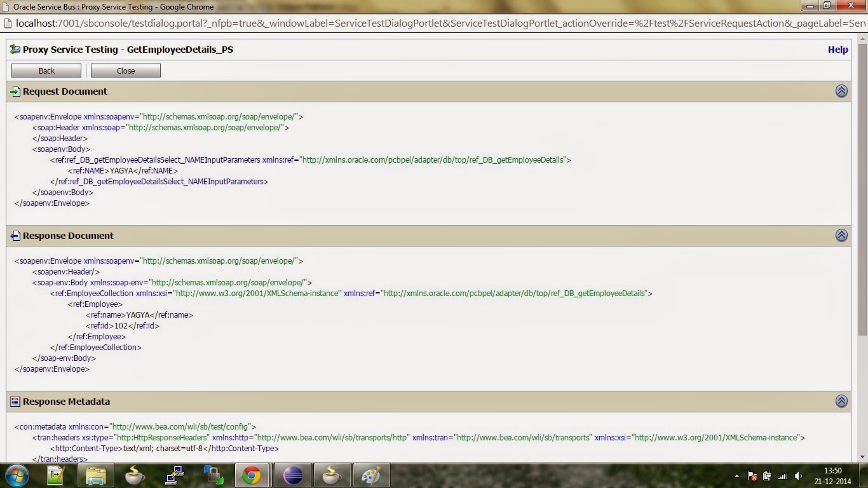Viewport: 868px width, 488px height.
Task: Open Windows Explorer from the taskbar
Action: click(x=96, y=475)
